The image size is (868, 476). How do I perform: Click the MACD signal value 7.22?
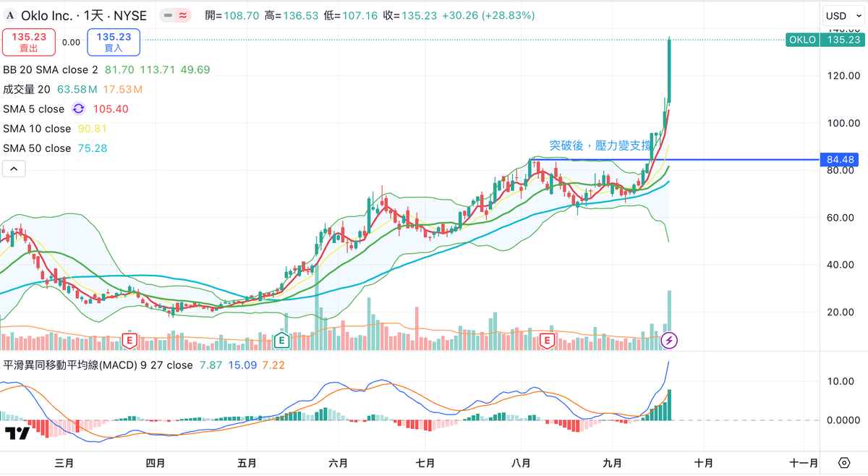(x=273, y=365)
